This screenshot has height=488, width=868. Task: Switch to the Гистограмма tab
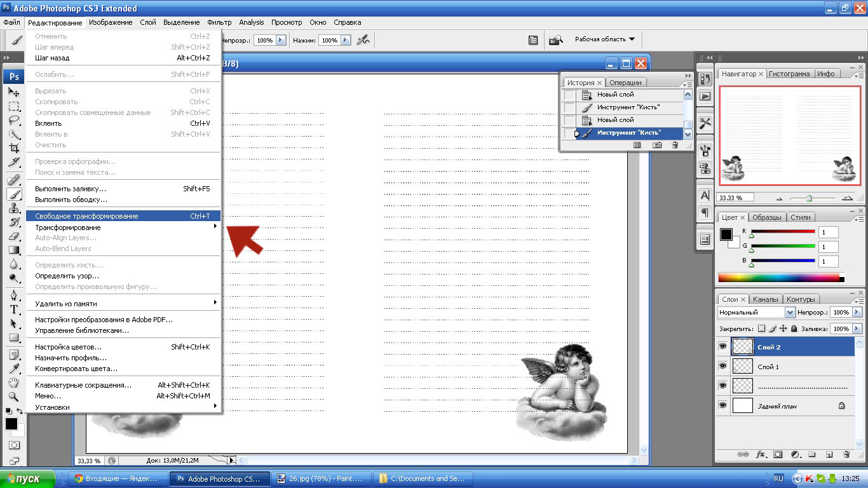tap(789, 74)
